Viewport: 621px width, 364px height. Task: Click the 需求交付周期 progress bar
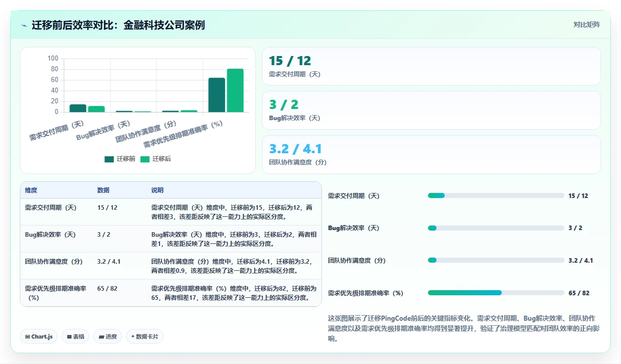pos(496,195)
